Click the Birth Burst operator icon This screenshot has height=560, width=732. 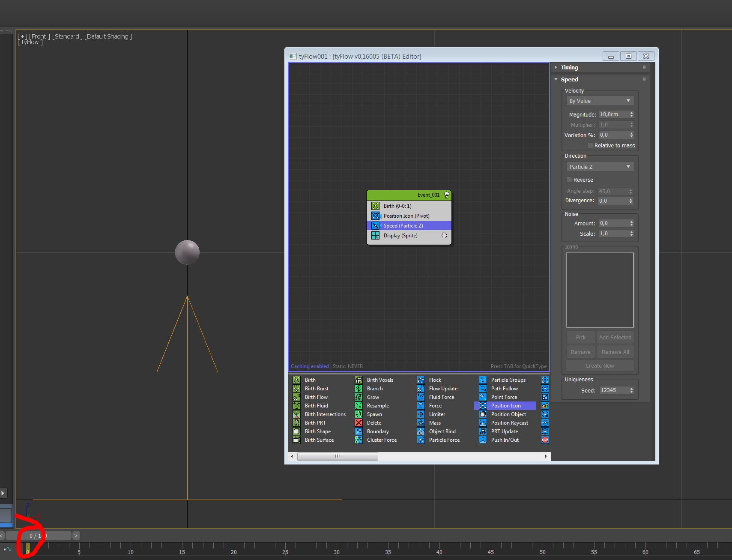[x=296, y=389]
